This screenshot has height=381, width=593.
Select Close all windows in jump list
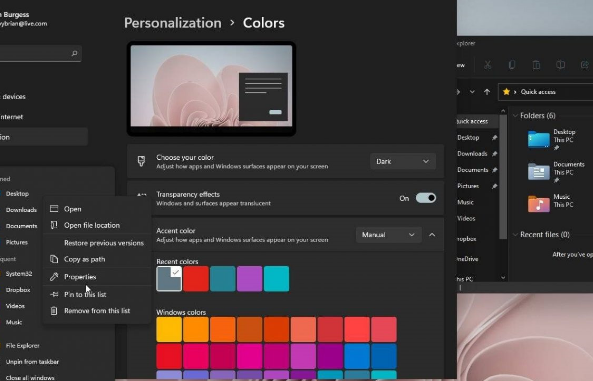30,378
